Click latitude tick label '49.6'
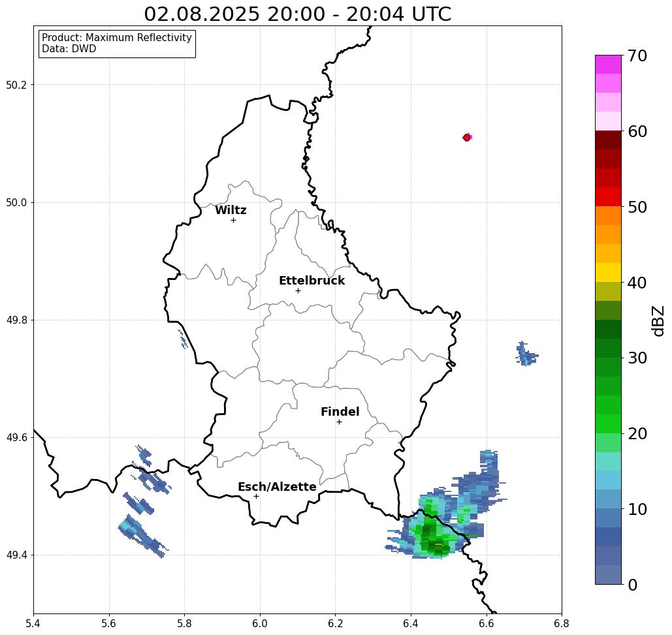This screenshot has height=635, width=672. (x=16, y=438)
